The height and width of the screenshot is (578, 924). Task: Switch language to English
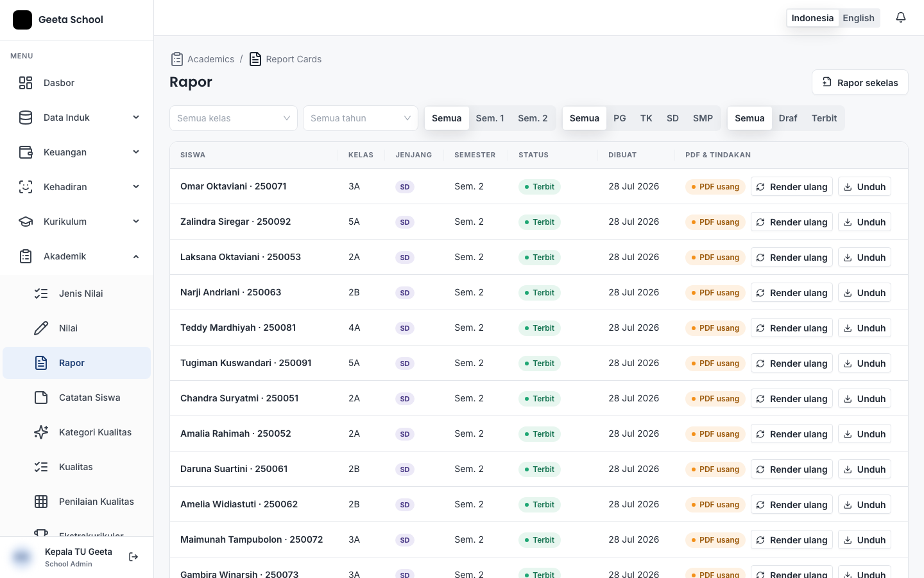pos(859,18)
